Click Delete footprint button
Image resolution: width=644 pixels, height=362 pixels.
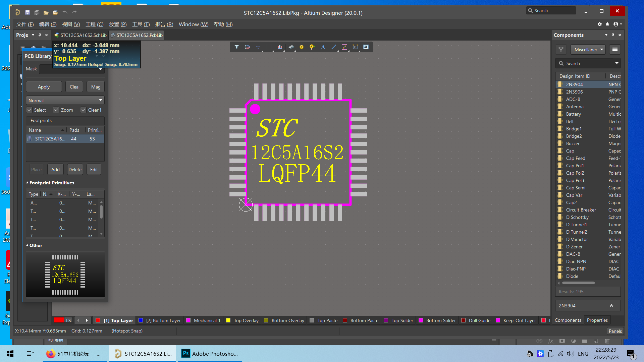(75, 170)
